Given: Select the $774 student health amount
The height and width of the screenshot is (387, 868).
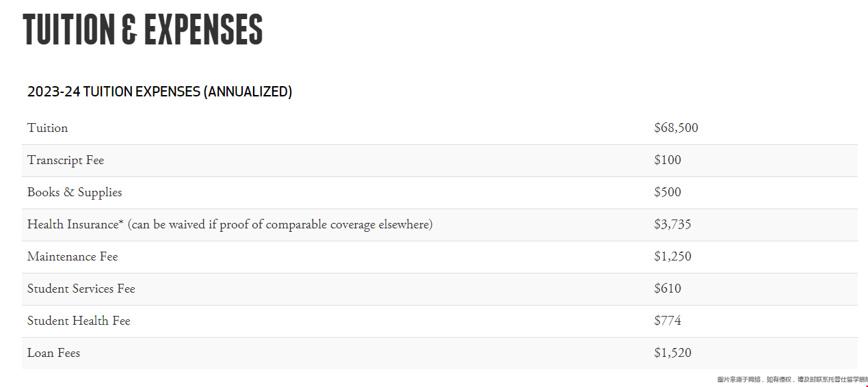Looking at the screenshot, I should tap(668, 321).
